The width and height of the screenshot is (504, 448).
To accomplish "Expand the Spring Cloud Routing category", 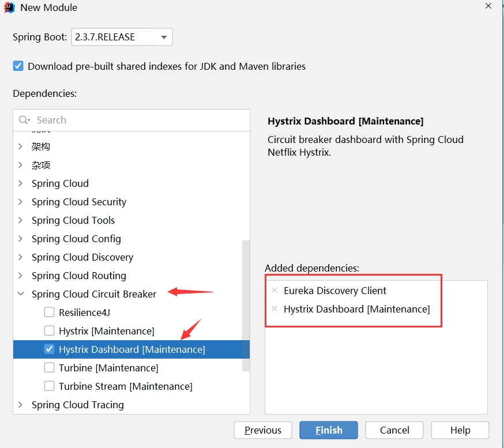I will (20, 276).
